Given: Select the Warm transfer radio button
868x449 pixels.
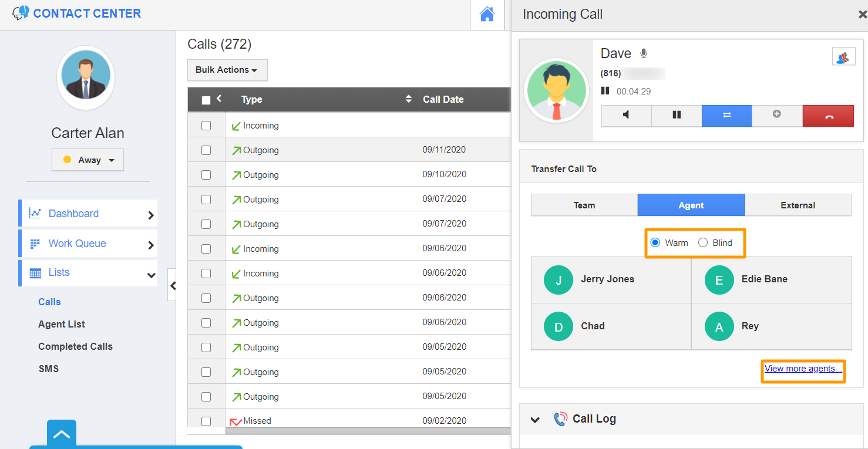Looking at the screenshot, I should coord(655,243).
